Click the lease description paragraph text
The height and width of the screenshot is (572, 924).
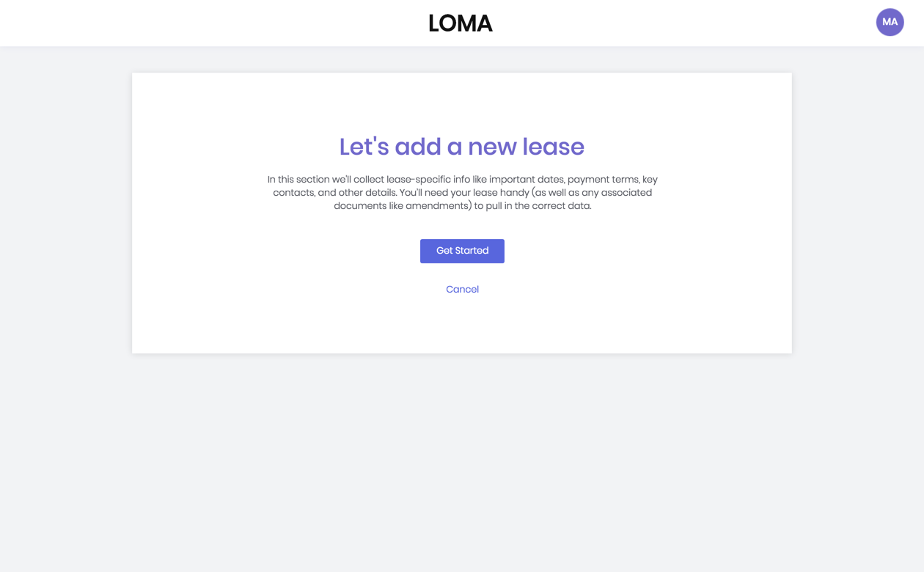click(462, 192)
